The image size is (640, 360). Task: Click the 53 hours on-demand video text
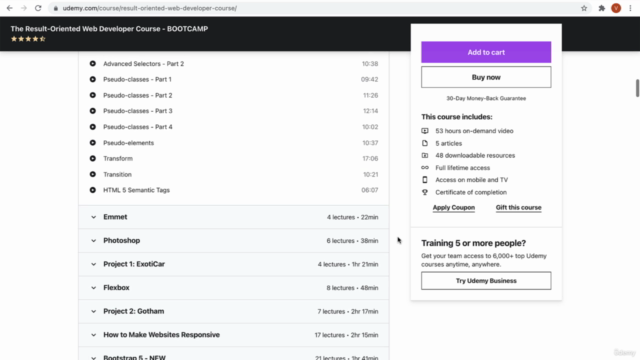(474, 131)
